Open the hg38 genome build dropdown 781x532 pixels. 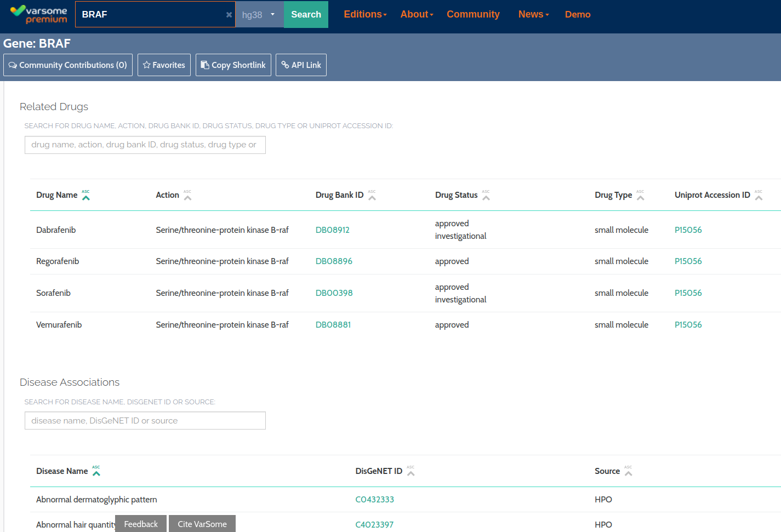tap(259, 15)
